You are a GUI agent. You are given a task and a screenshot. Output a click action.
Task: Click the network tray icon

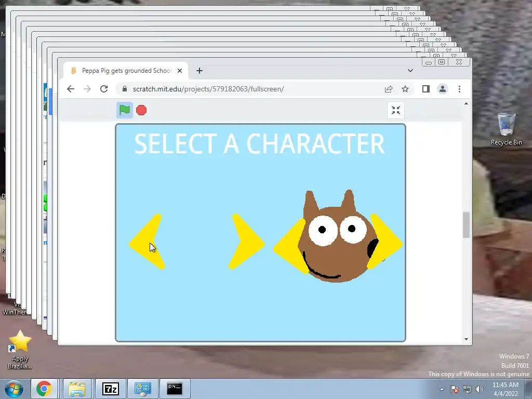(467, 389)
